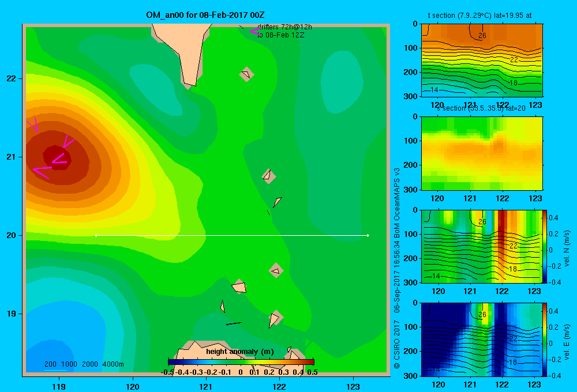The width and height of the screenshot is (577, 392).
Task: Click the longitude "122" label below the main map
Action: coord(279,386)
